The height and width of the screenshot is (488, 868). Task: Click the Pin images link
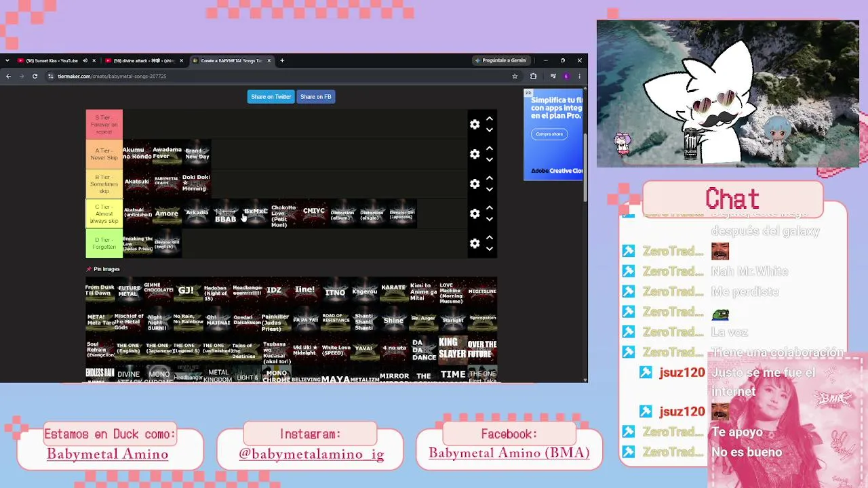pyautogui.click(x=103, y=269)
